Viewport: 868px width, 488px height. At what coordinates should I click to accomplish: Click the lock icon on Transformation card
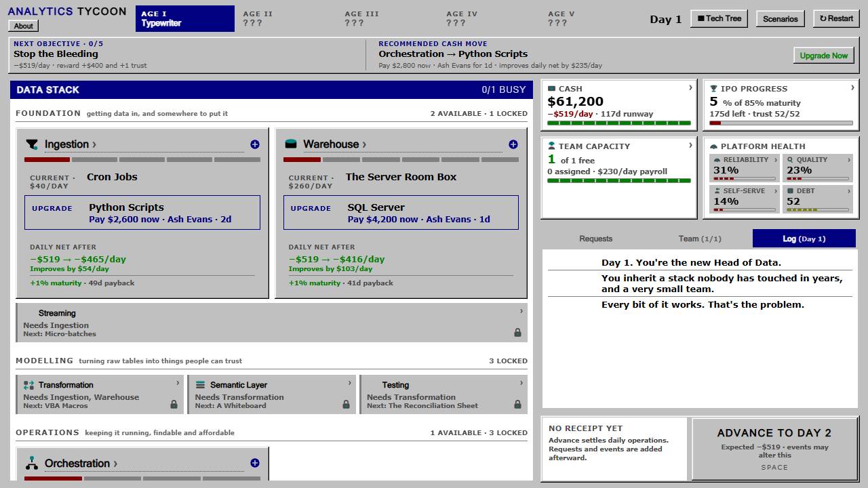tap(174, 405)
